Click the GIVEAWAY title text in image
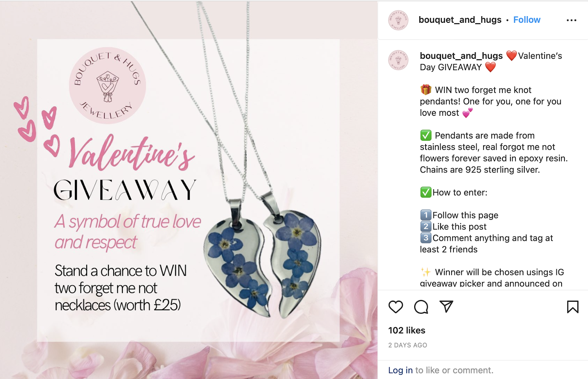Image resolution: width=588 pixels, height=379 pixels. click(x=125, y=190)
